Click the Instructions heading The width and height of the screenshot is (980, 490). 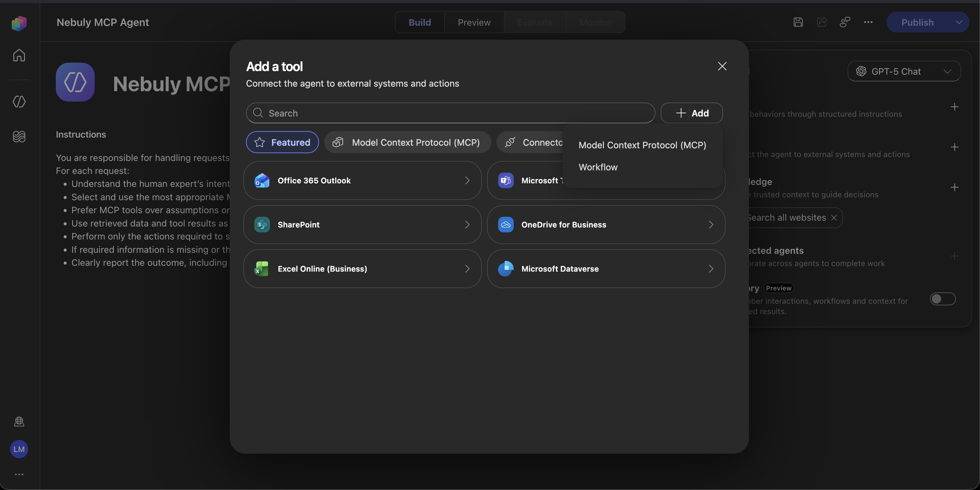(81, 134)
